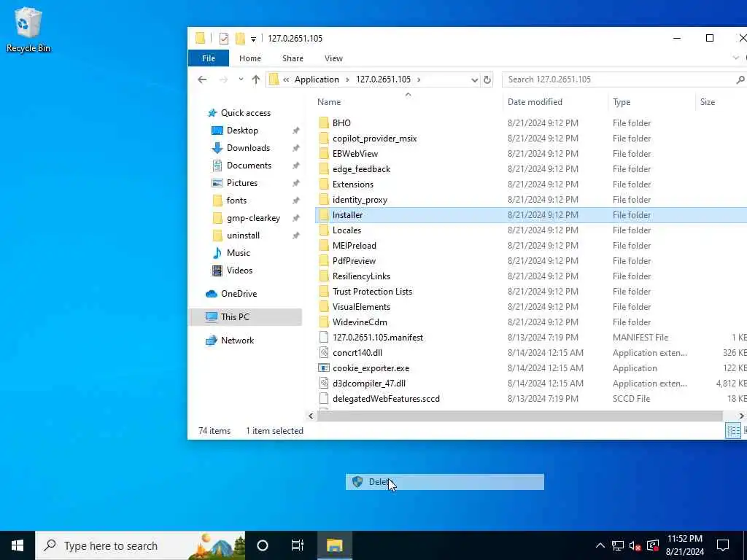
Task: Switch to the Home ribbon tab
Action: click(250, 58)
